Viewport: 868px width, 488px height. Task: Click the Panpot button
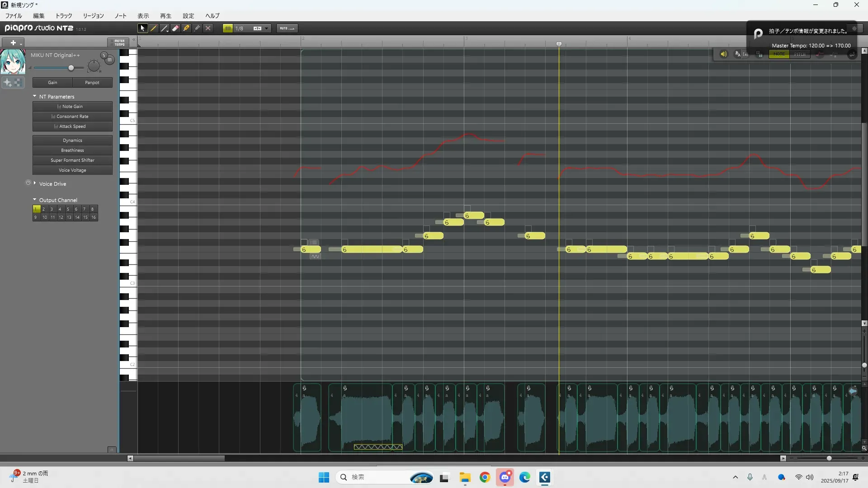92,83
